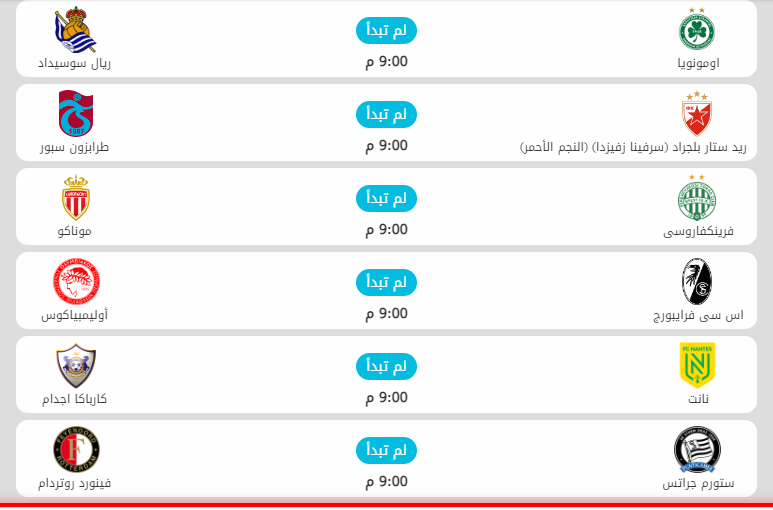Open the Monaco club crest

pyautogui.click(x=75, y=197)
